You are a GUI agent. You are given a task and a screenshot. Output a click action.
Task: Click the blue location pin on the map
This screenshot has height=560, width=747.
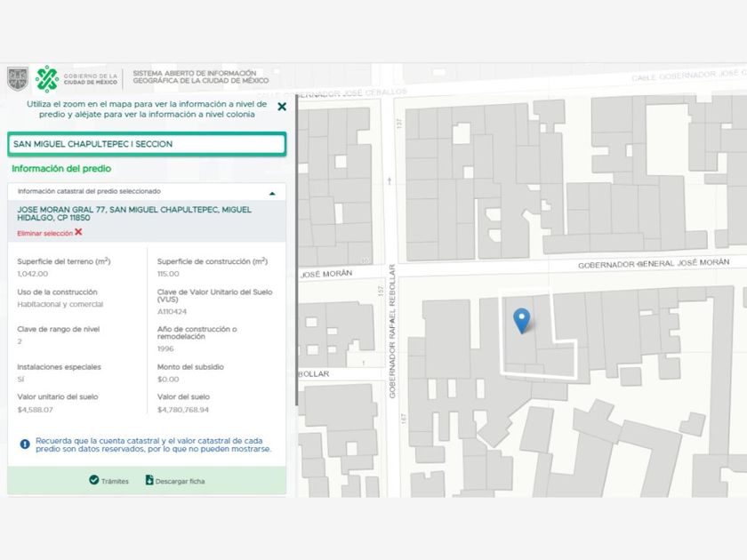point(522,319)
